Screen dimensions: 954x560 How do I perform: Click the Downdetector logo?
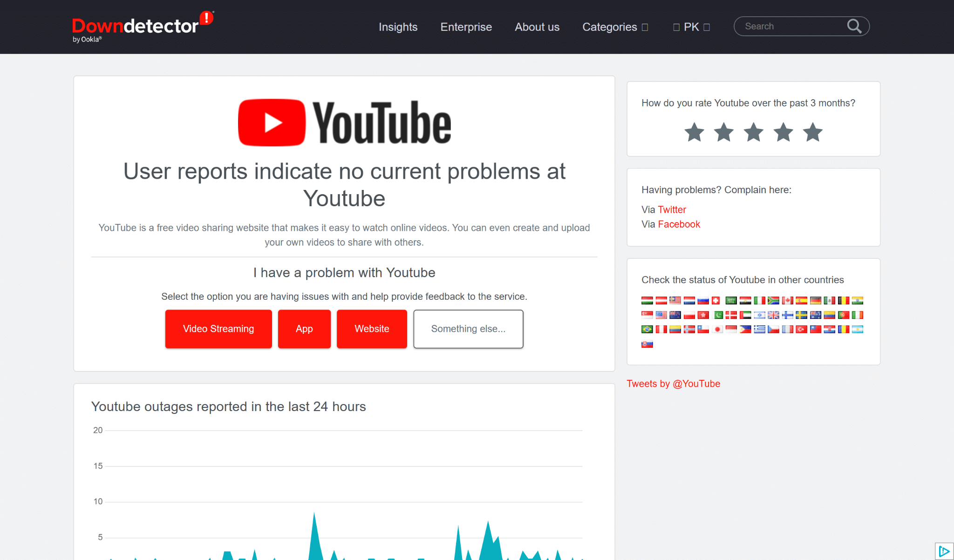pyautogui.click(x=143, y=27)
